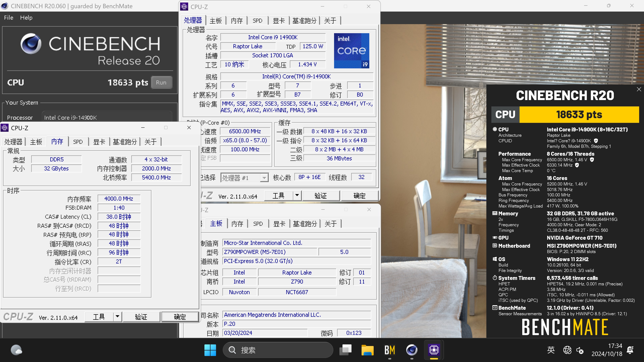Click NVIDIA GeForce GT 710 entry
Image resolution: width=644 pixels, height=362 pixels.
coord(575,238)
